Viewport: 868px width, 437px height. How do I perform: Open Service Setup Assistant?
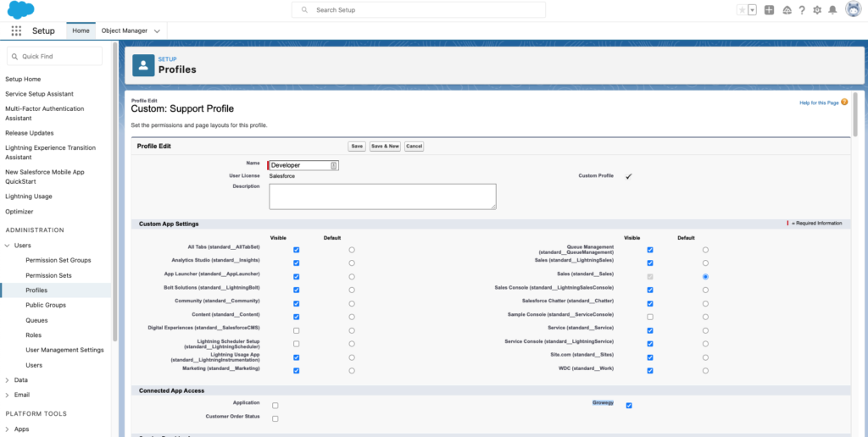point(39,94)
